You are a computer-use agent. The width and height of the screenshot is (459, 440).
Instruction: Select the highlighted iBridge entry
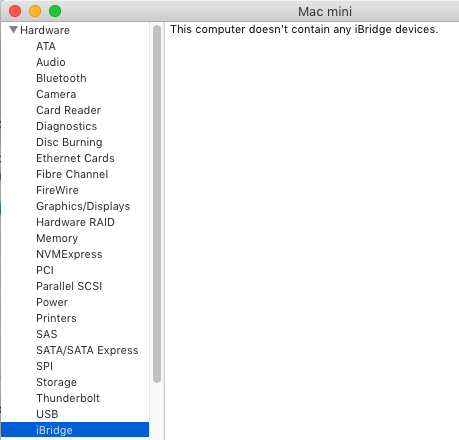pos(75,430)
